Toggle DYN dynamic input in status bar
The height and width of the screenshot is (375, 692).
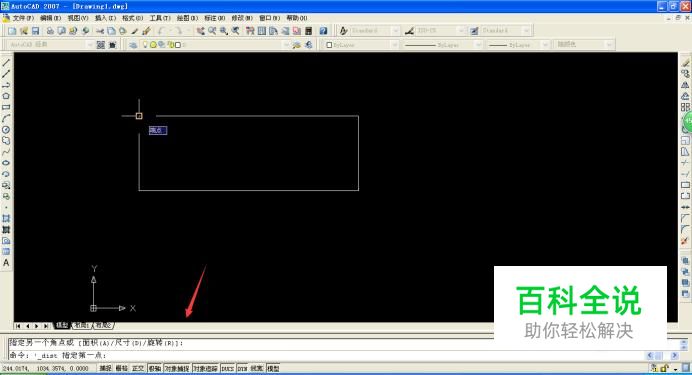[242, 368]
